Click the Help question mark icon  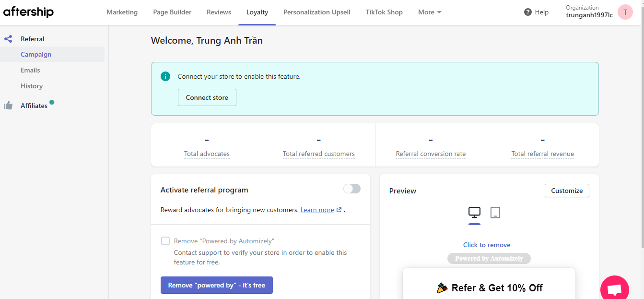pyautogui.click(x=528, y=12)
